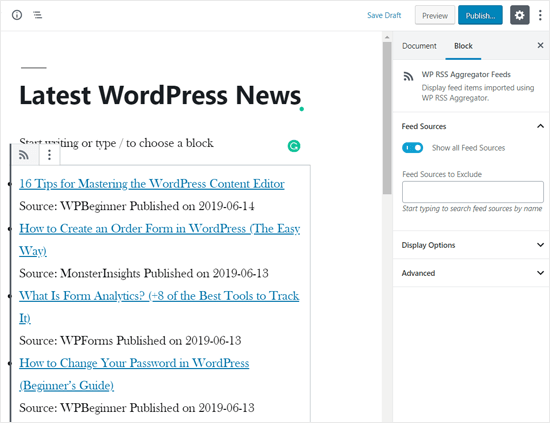Click the Publish button
The width and height of the screenshot is (550, 423).
480,15
